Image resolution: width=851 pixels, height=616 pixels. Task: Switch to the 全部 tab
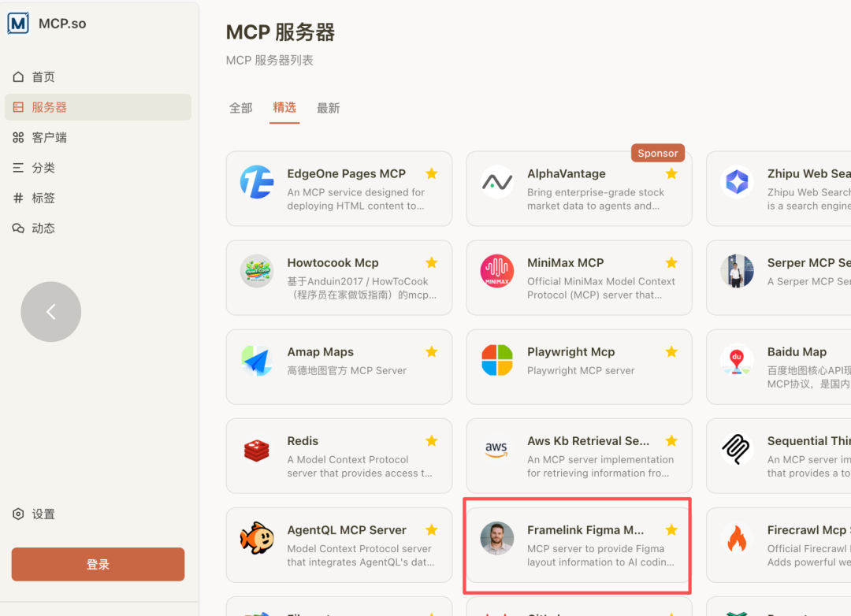[x=241, y=108]
